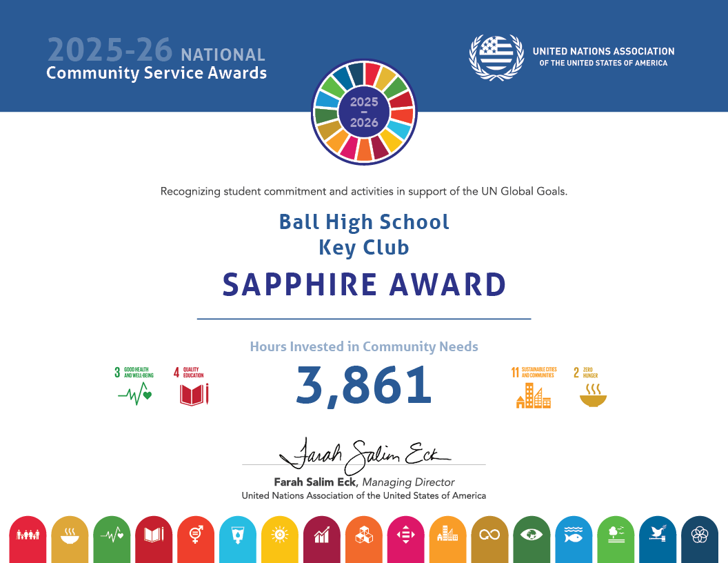
Task: Click the green tree Life on Land tile
Action: (x=616, y=540)
